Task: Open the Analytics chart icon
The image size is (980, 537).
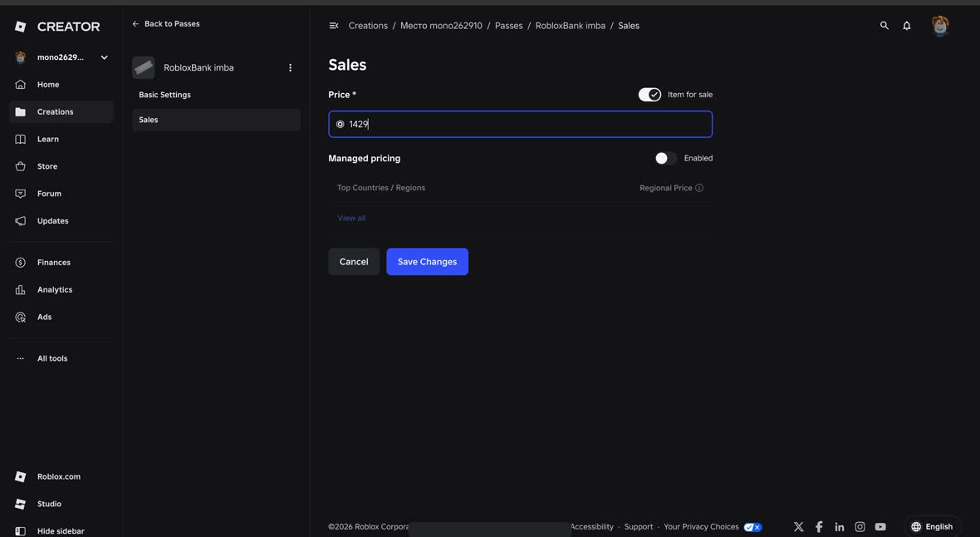Action: click(21, 290)
